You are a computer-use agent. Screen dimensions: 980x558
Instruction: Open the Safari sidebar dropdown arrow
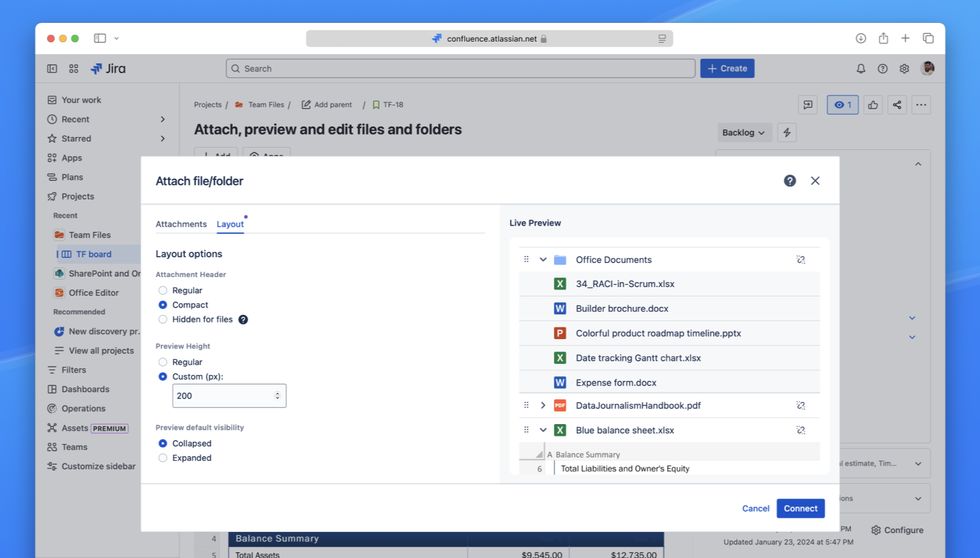pyautogui.click(x=116, y=38)
